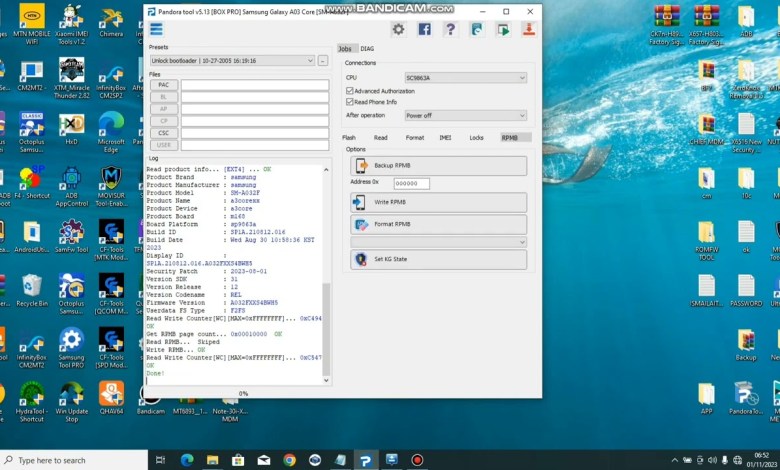
Task: Open the Facebook page icon
Action: pos(424,30)
